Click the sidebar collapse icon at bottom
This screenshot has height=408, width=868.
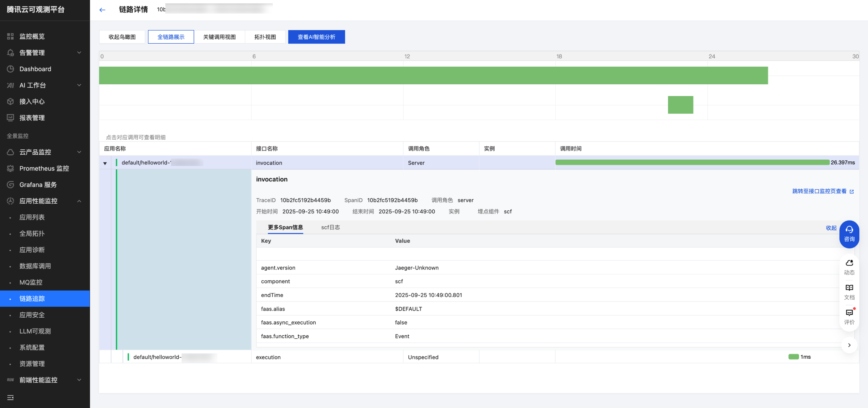(10, 397)
